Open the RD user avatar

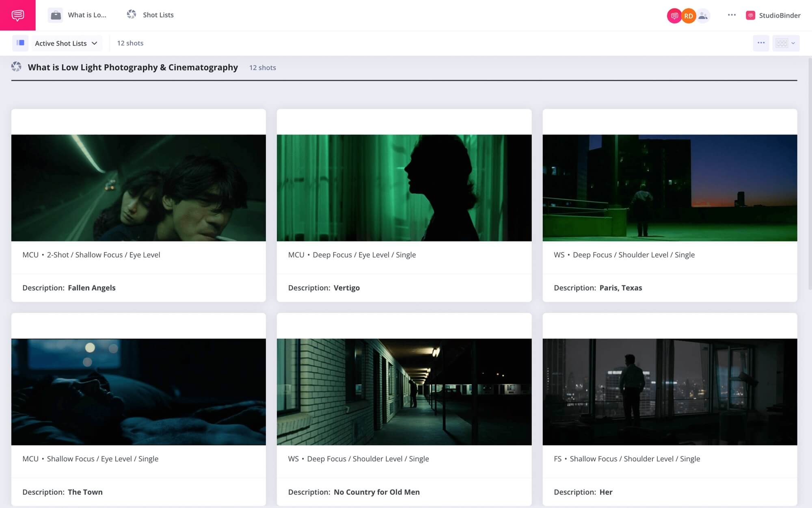pos(689,16)
